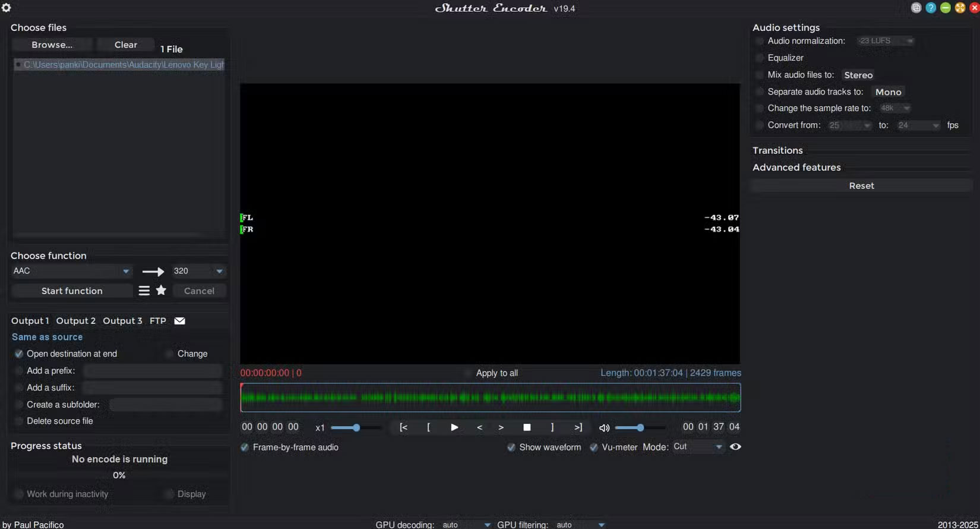
Task: Switch to the Output 2 tab
Action: click(75, 321)
